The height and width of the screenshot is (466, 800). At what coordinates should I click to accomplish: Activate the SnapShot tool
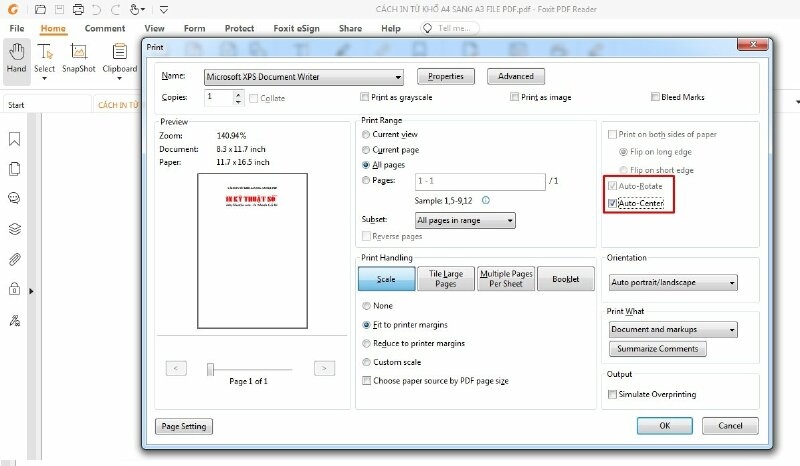tap(79, 58)
